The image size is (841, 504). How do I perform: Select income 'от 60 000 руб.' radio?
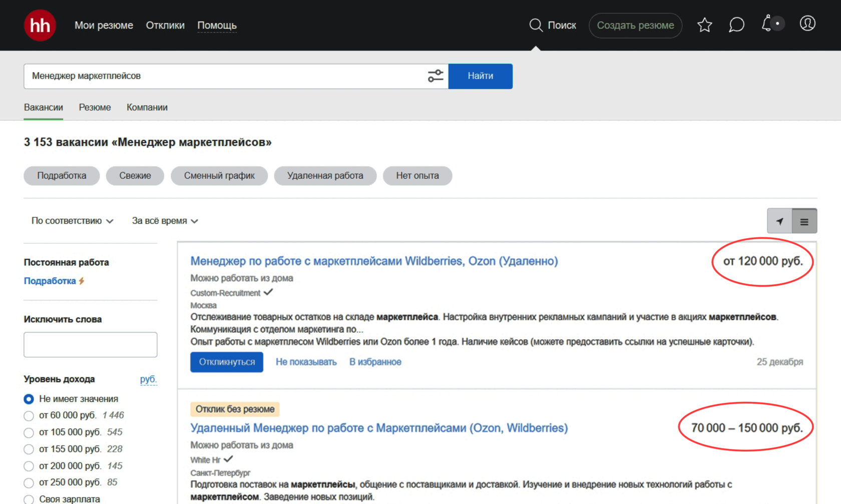point(29,416)
